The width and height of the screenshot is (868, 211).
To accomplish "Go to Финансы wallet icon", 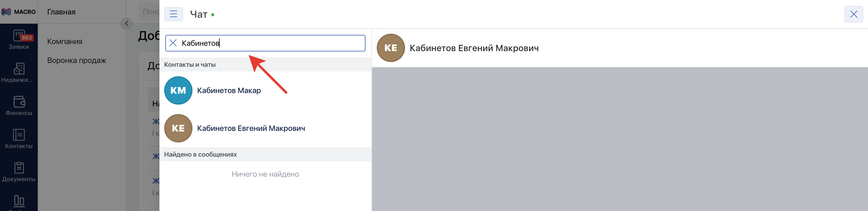I will click(19, 102).
